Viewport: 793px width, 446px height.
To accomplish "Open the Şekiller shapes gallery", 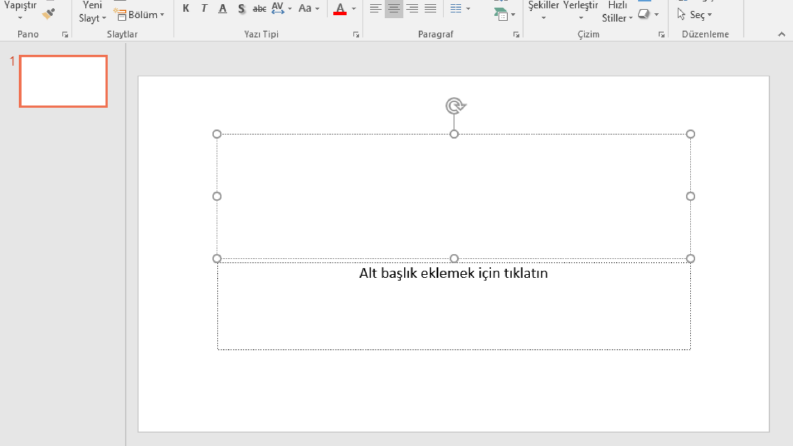I will pos(544,11).
